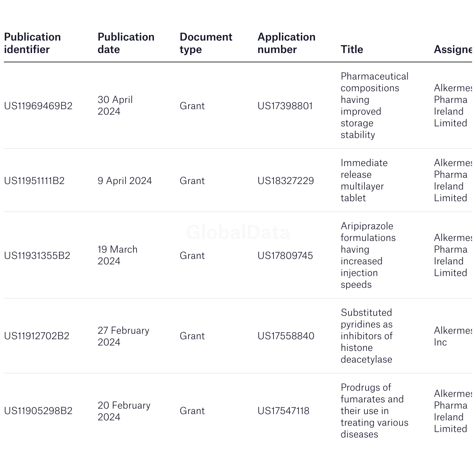Click the Application number column header
Image resolution: width=476 pixels, height=464 pixels.
click(x=286, y=43)
